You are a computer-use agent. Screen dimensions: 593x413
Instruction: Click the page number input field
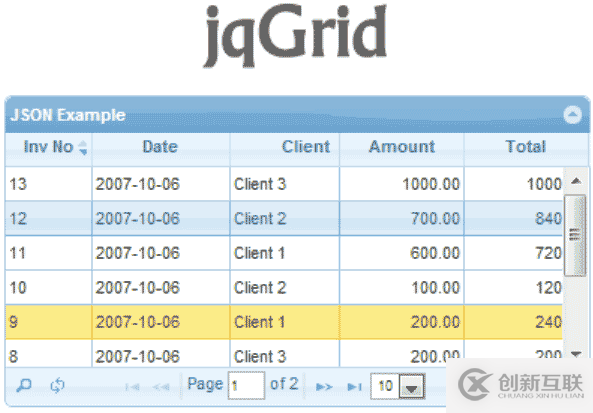(x=246, y=385)
